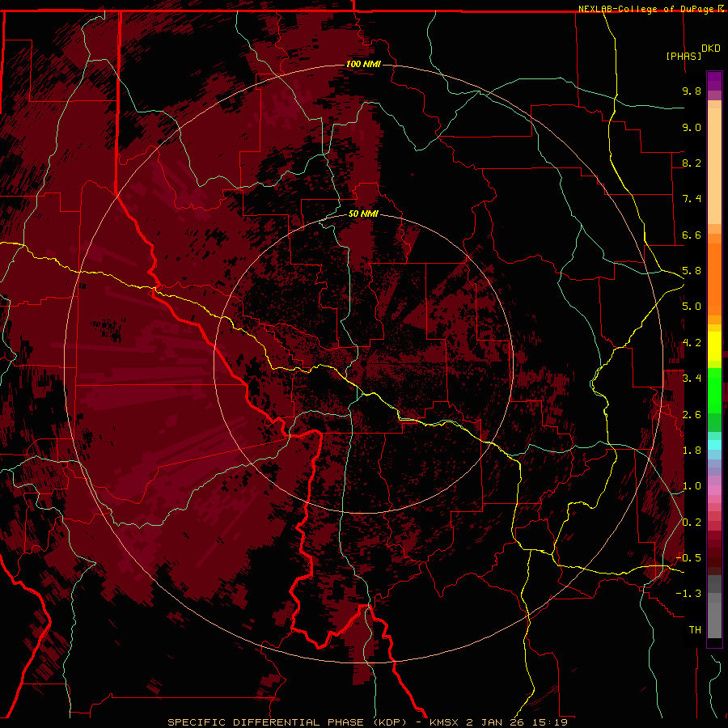Select the -1.3 scale value
The width and height of the screenshot is (728, 728).
click(x=688, y=594)
